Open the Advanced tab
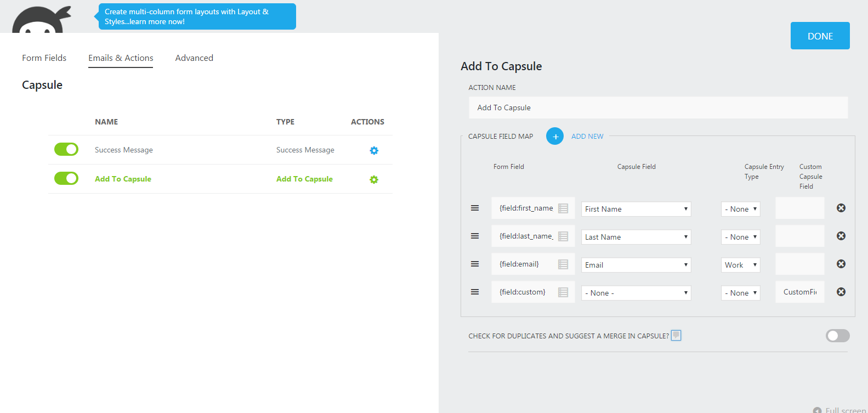The width and height of the screenshot is (868, 413). (194, 58)
